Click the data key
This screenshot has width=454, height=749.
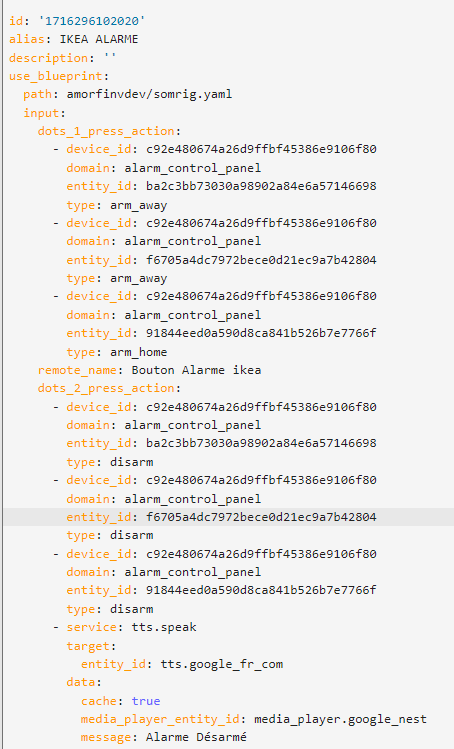(x=81, y=682)
